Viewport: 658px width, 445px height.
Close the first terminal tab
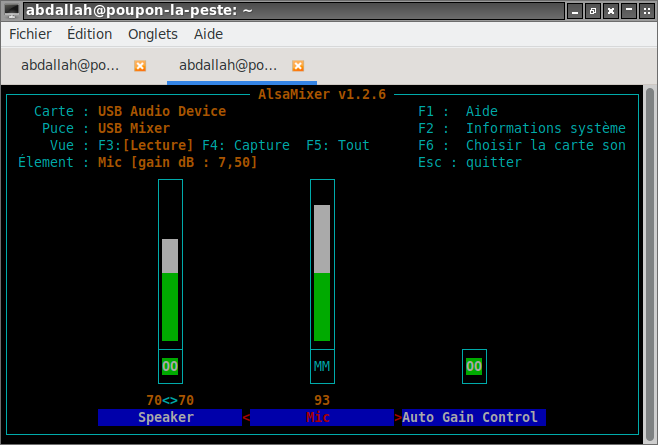140,66
